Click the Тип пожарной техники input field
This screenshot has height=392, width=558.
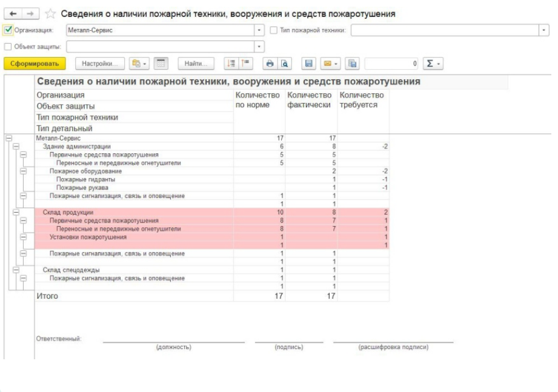click(445, 30)
